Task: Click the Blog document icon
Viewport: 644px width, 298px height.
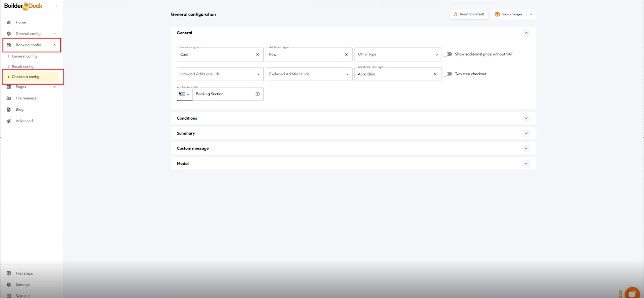Action: [x=9, y=110]
